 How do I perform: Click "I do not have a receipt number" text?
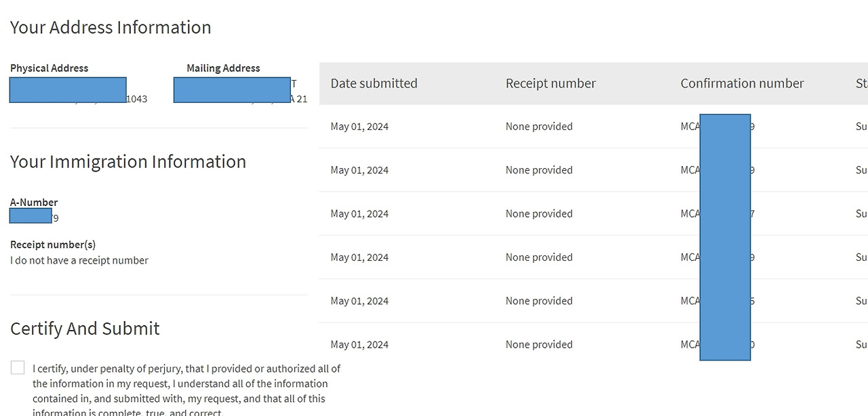point(79,260)
